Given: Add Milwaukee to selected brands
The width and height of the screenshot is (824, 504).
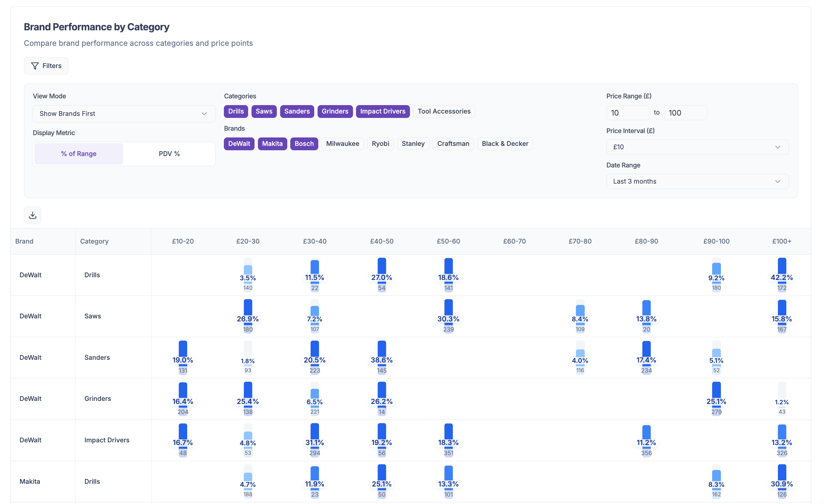Looking at the screenshot, I should tap(343, 144).
